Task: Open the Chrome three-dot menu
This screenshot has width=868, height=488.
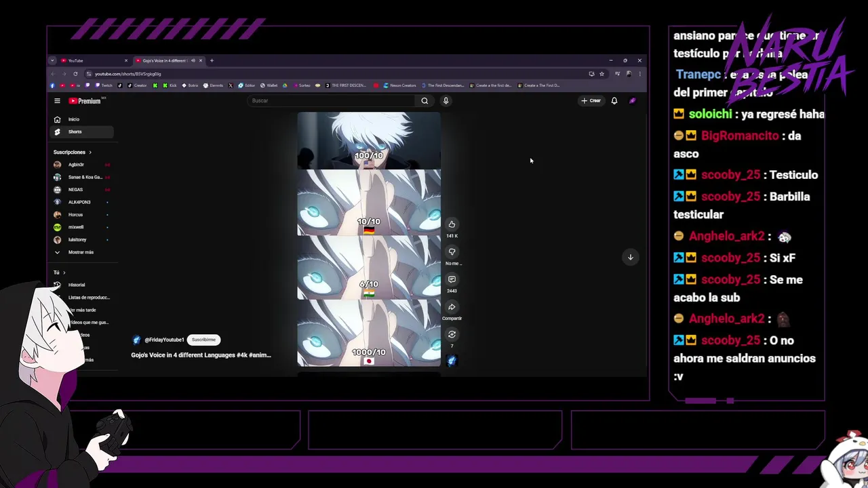Action: click(639, 73)
